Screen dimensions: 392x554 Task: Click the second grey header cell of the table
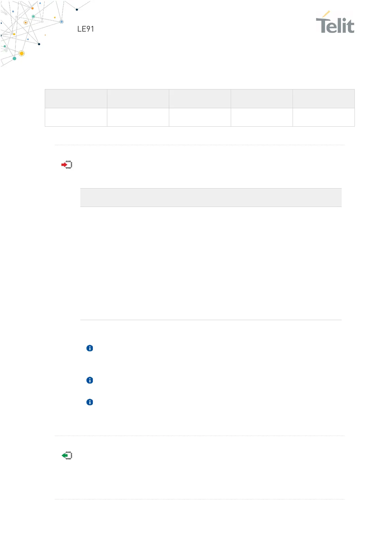pos(138,99)
